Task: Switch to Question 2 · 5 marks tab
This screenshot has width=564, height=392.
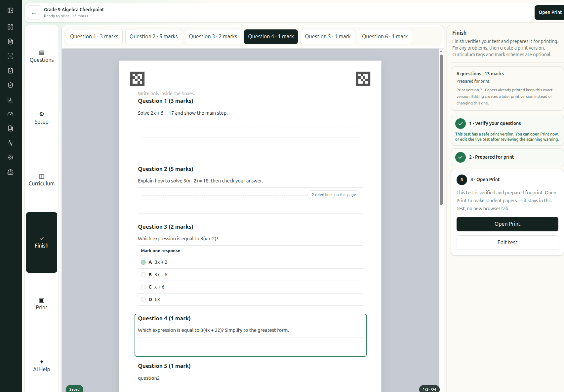Action: [x=154, y=37]
